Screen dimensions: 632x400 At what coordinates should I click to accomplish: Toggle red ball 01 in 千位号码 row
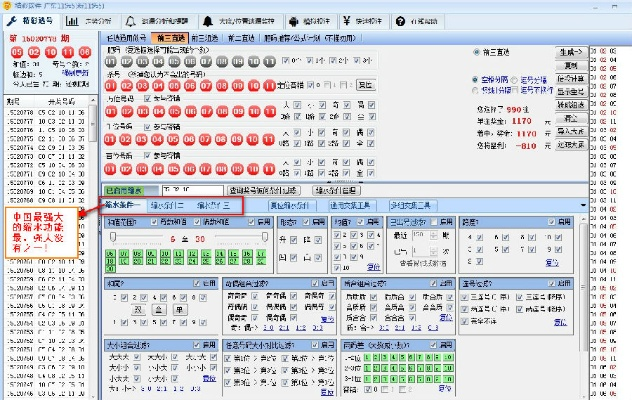click(x=110, y=140)
